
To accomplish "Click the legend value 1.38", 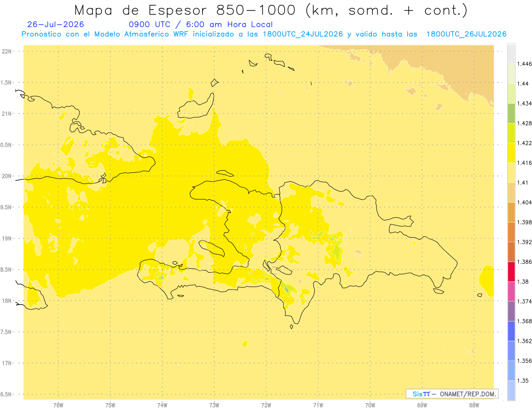I will click(x=523, y=282).
